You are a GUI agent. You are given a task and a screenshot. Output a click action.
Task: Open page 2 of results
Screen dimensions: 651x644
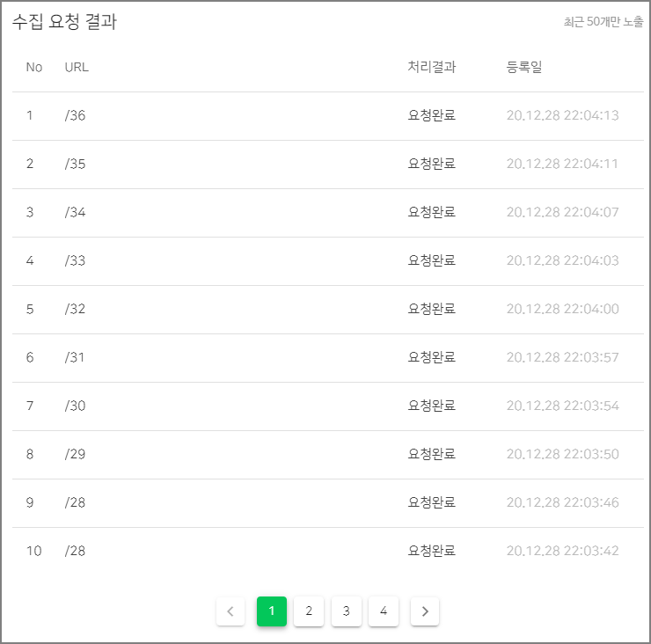coord(309,611)
